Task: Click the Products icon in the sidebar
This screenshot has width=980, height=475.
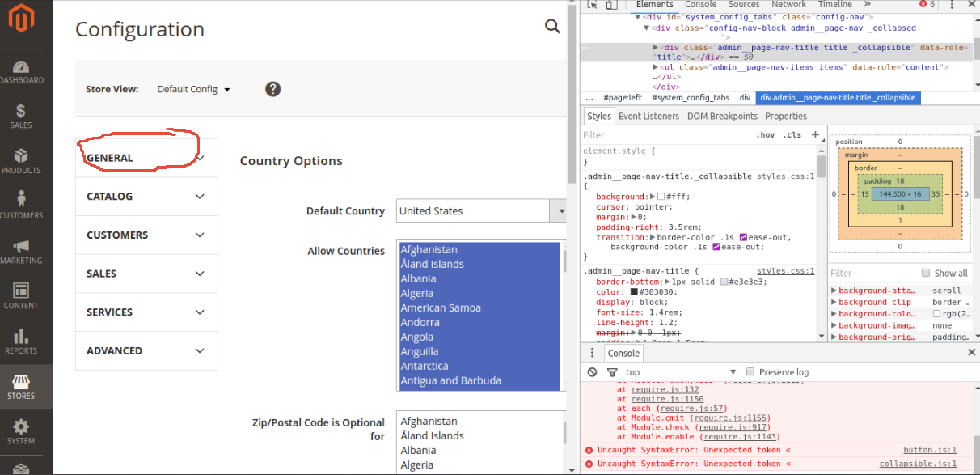Action: [23, 155]
